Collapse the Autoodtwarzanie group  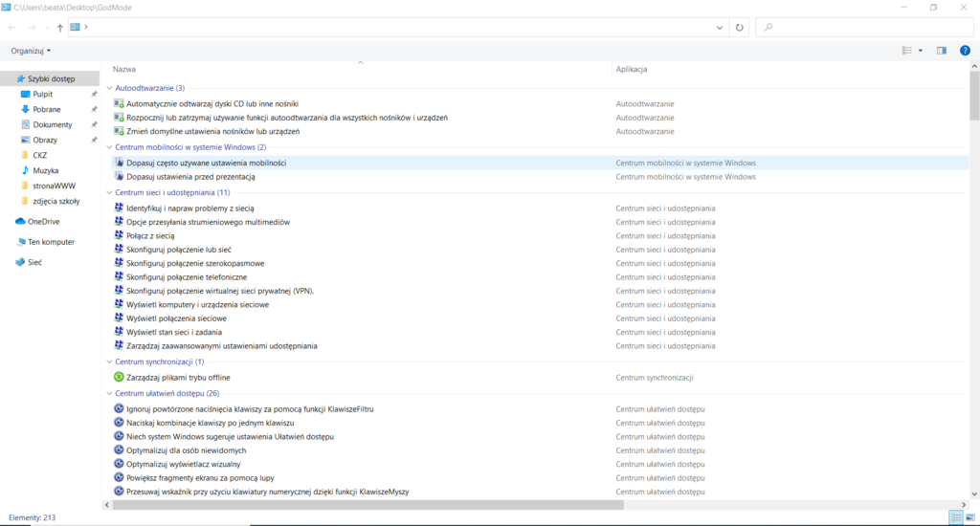click(x=109, y=88)
